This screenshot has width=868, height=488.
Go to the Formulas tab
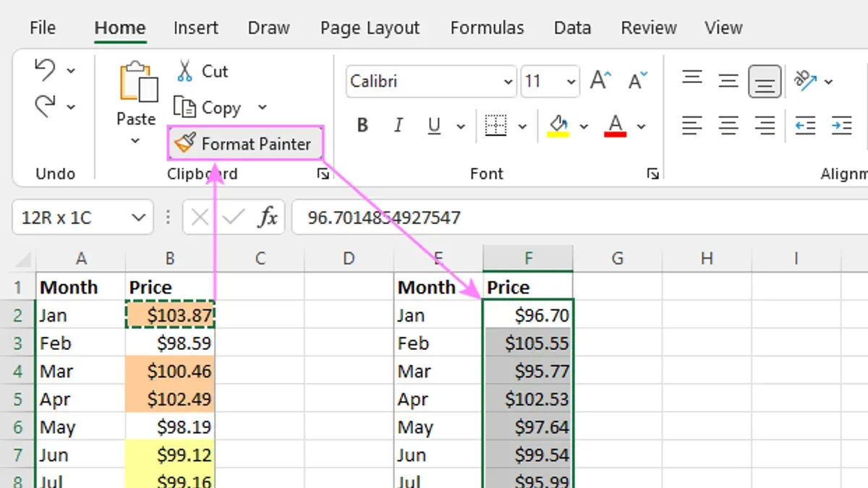(487, 28)
